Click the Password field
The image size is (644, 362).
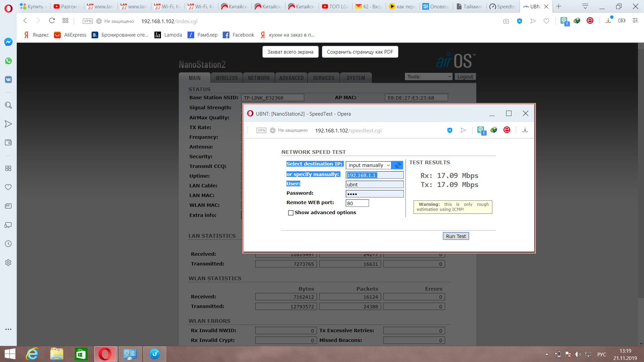[x=375, y=194]
